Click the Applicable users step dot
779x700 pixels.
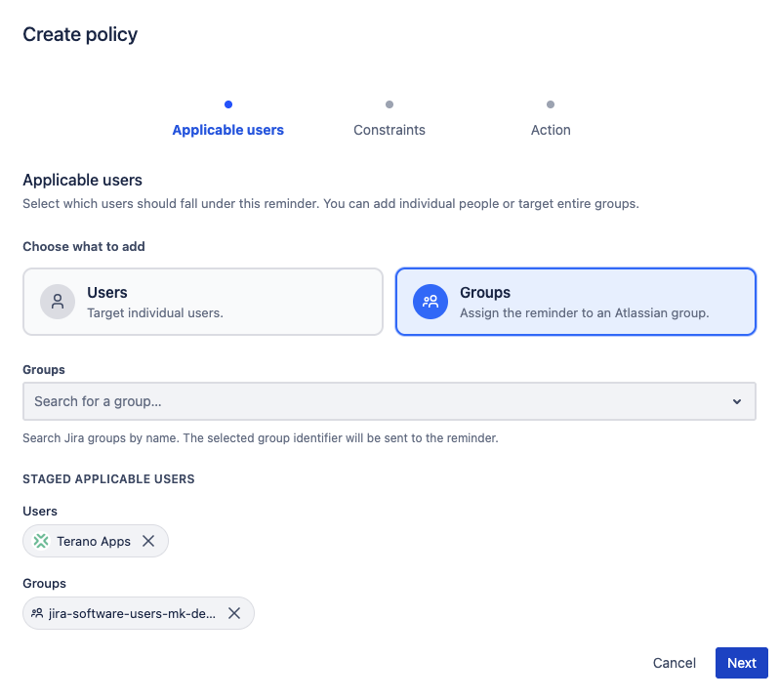point(227,104)
